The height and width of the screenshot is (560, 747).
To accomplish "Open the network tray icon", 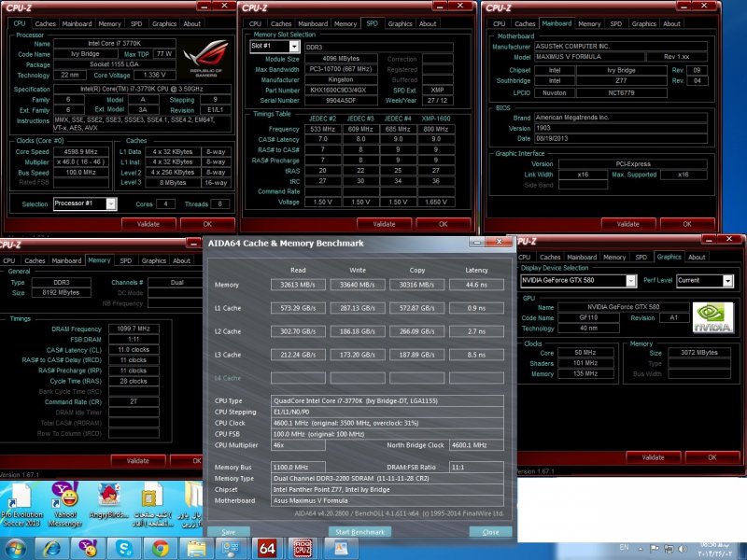I will click(669, 549).
